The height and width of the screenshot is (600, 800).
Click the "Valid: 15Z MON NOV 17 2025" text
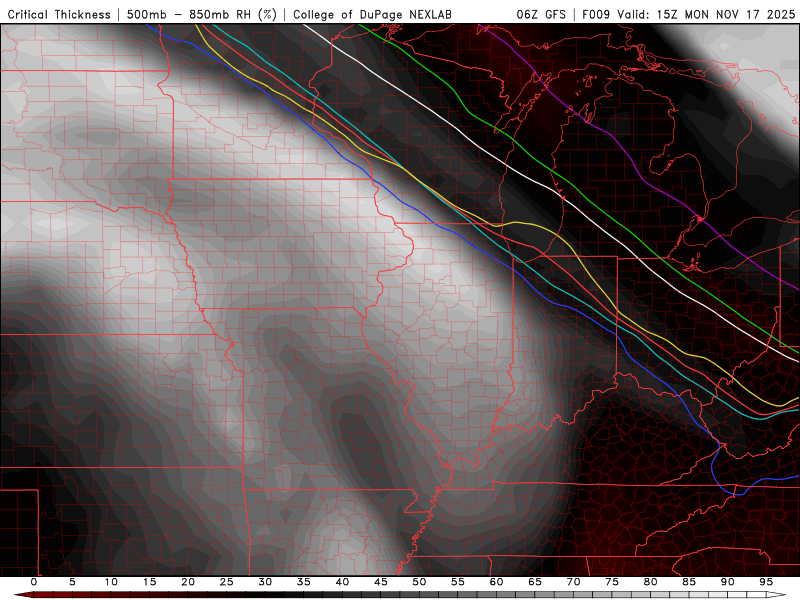706,14
